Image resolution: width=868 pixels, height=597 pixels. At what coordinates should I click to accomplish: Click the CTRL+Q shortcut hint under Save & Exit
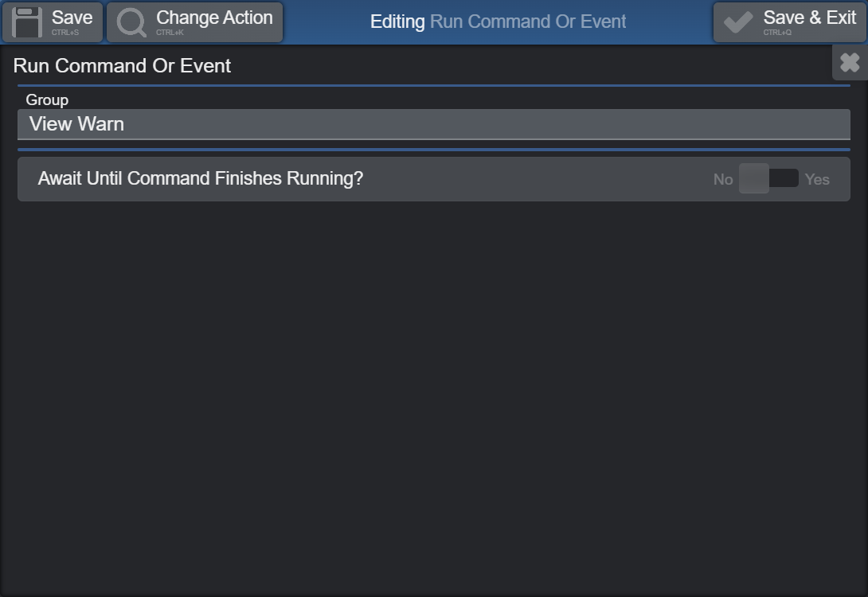click(777, 33)
